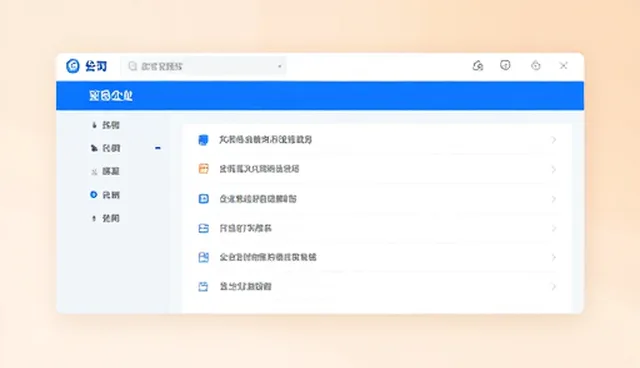The width and height of the screenshot is (640, 368).
Task: Expand the fourth list row chevron
Action: tap(554, 228)
